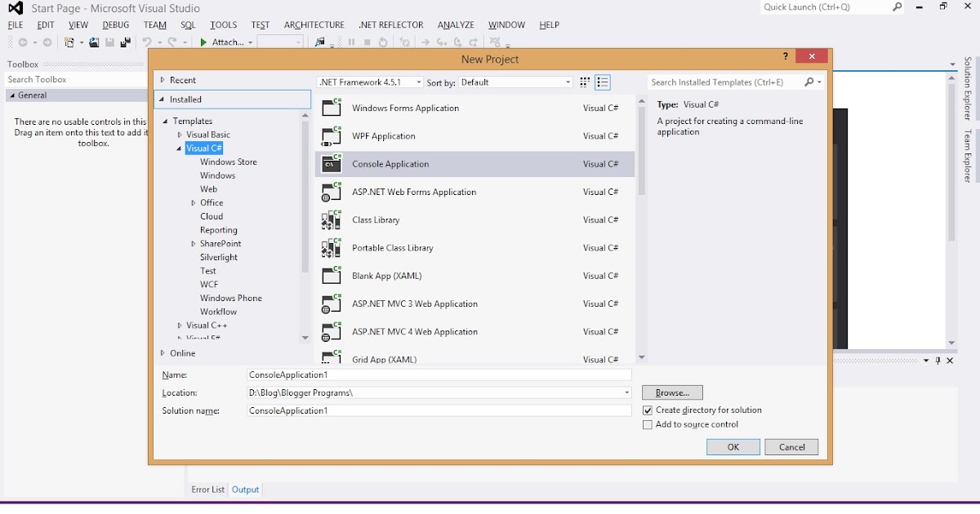Expand the Visual Basic templates node
The height and width of the screenshot is (514, 980).
coord(180,135)
